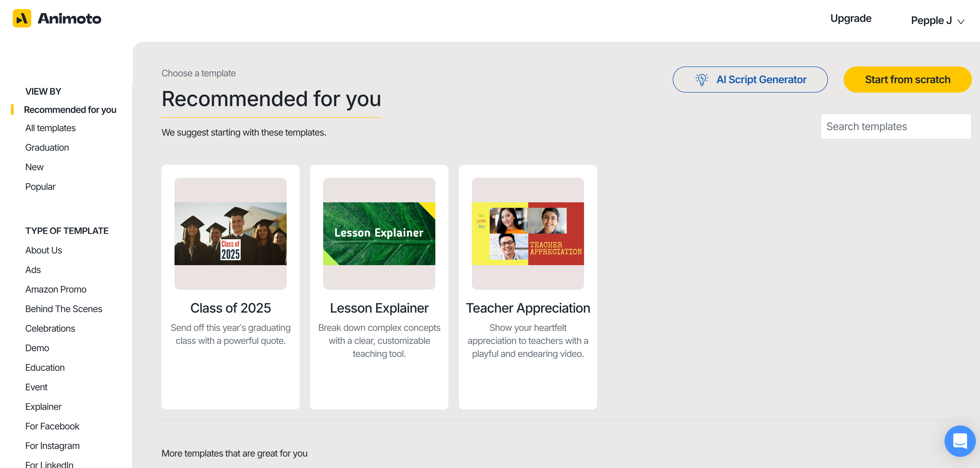Open the chat support bubble
Screen dimensions: 980x468
pos(959,441)
